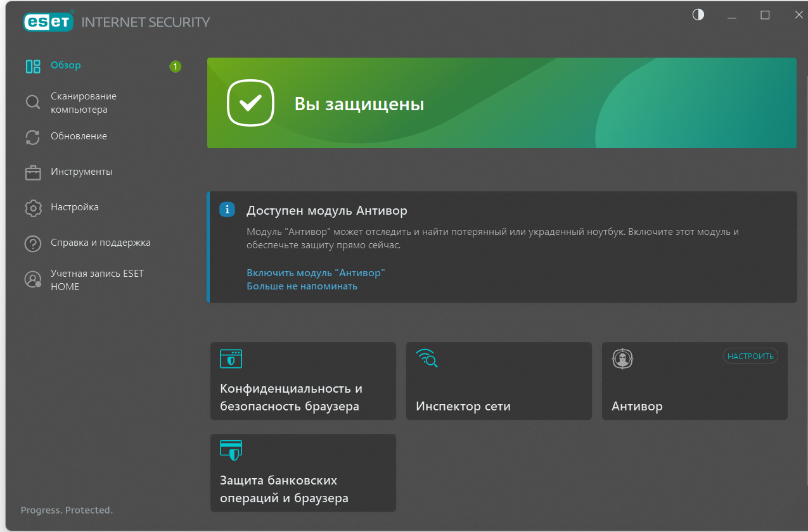Click the green checkmark protection status icon
The image size is (808, 532).
click(x=251, y=103)
